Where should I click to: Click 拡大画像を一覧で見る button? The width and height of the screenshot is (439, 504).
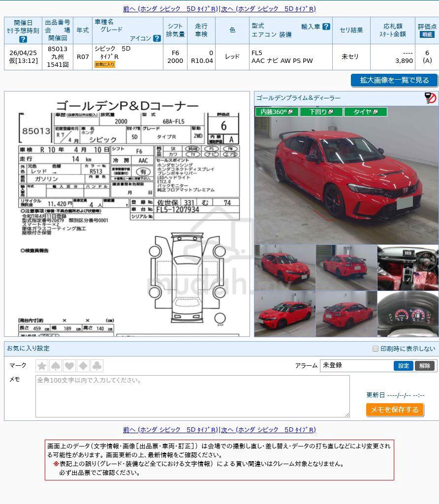click(x=394, y=80)
